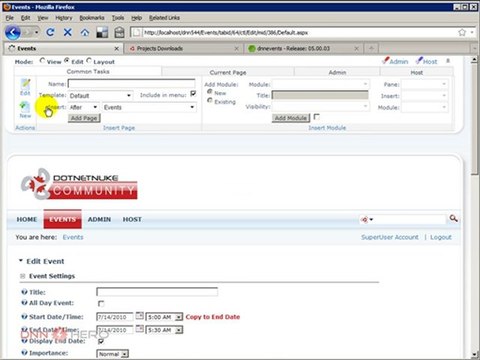Bookmark this page with the star icon

point(462,32)
